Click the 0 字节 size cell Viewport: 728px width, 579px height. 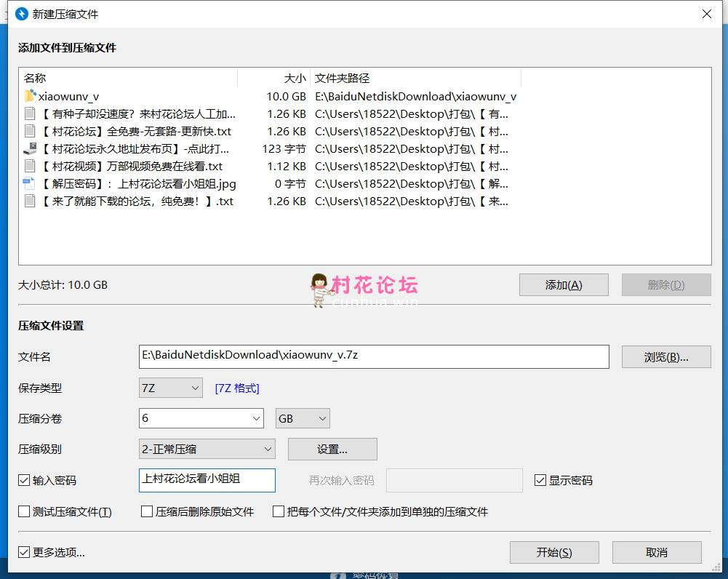tap(290, 184)
